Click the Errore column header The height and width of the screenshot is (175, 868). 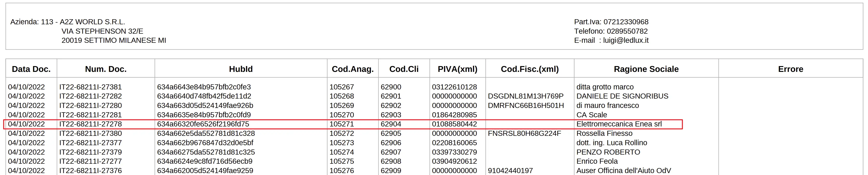pos(790,69)
